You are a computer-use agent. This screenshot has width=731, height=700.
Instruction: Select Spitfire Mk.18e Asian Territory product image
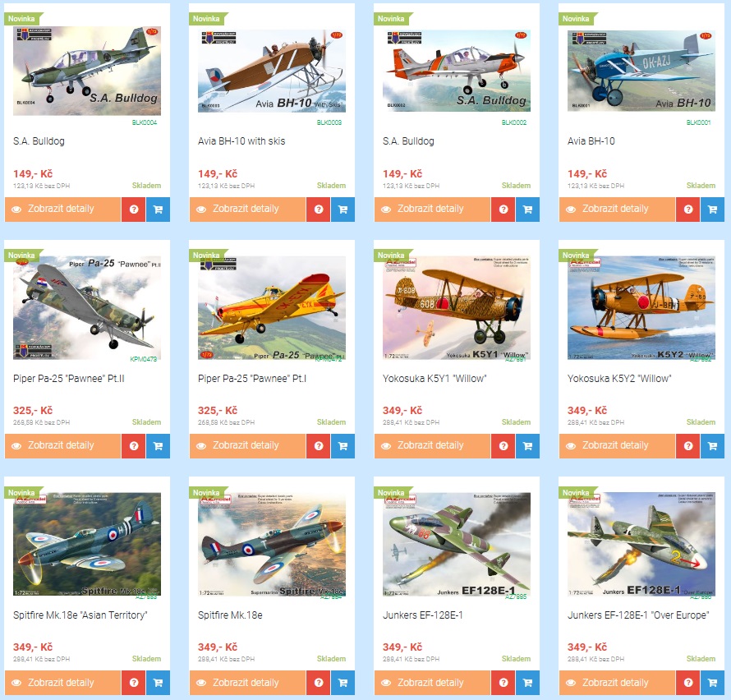click(x=87, y=544)
